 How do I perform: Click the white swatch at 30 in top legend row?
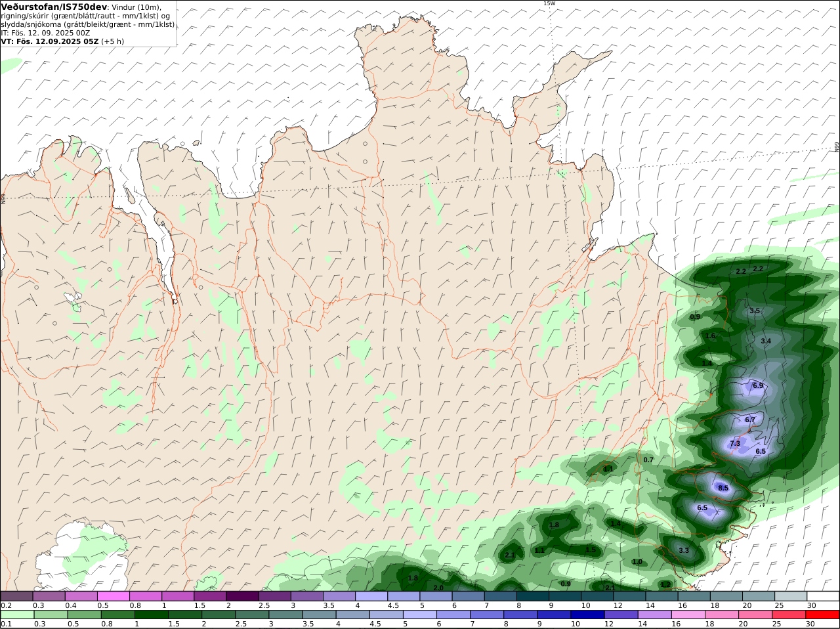[823, 596]
